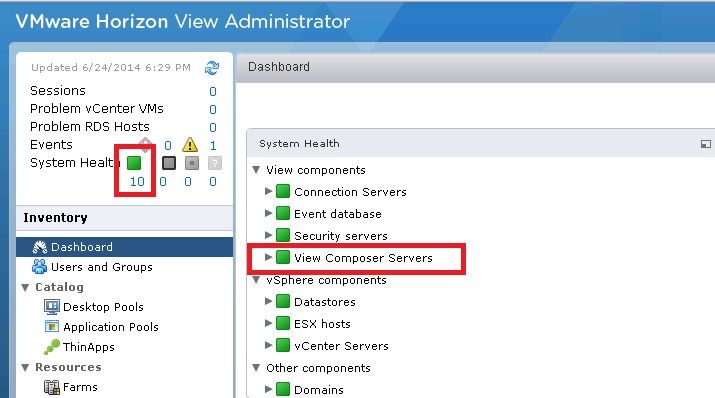This screenshot has height=398, width=715.
Task: Expand the Connection Servers node
Action: pyautogui.click(x=269, y=191)
